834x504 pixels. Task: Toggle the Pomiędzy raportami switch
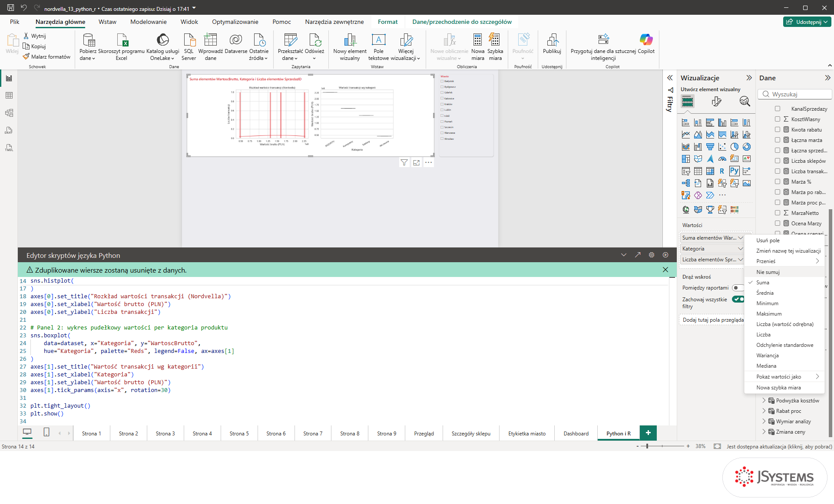click(738, 288)
